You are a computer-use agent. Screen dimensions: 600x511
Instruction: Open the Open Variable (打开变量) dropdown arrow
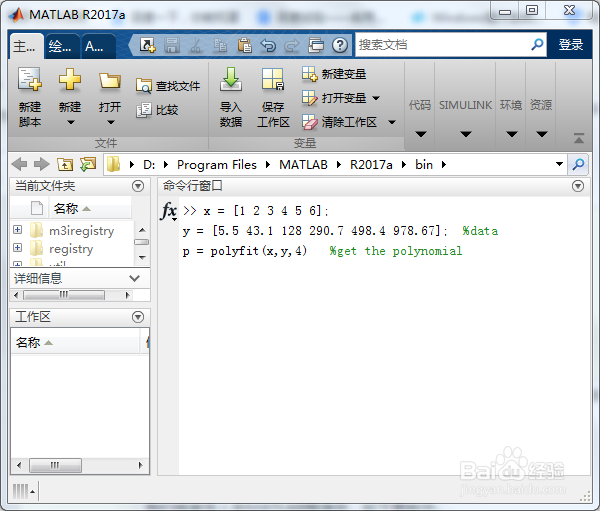coord(376,98)
